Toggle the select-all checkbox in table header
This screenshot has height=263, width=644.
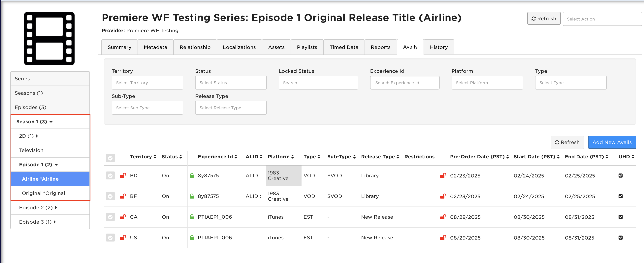point(110,158)
